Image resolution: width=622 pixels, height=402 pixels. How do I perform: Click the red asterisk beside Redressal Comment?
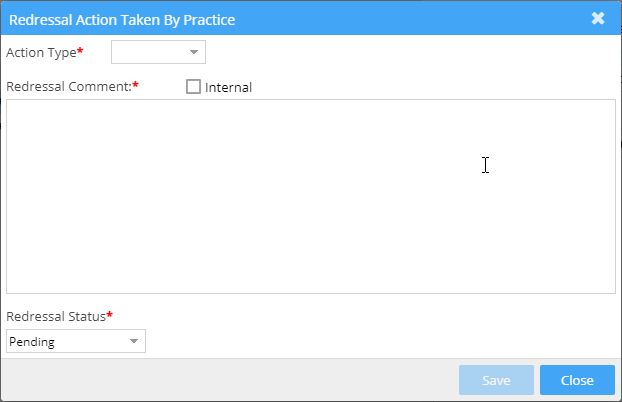click(135, 85)
